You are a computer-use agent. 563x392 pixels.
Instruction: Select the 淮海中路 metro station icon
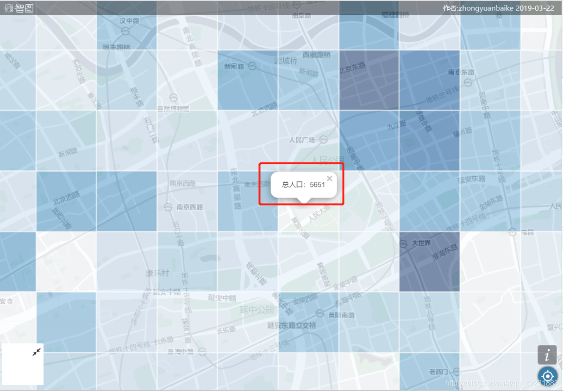pyautogui.click(x=202, y=352)
